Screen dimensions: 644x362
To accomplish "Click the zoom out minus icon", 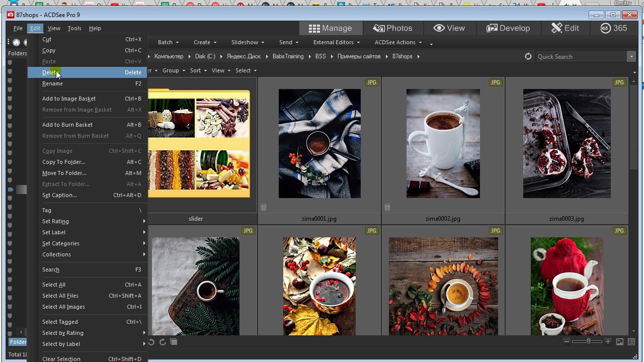I will (567, 342).
